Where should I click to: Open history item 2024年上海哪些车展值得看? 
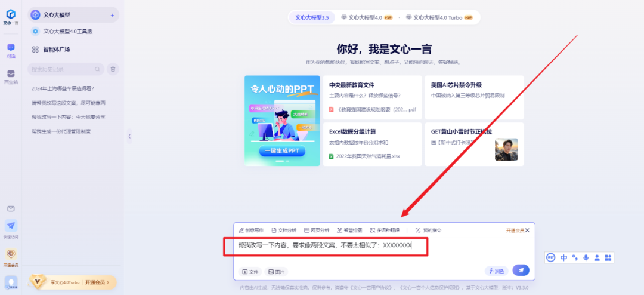tap(63, 88)
